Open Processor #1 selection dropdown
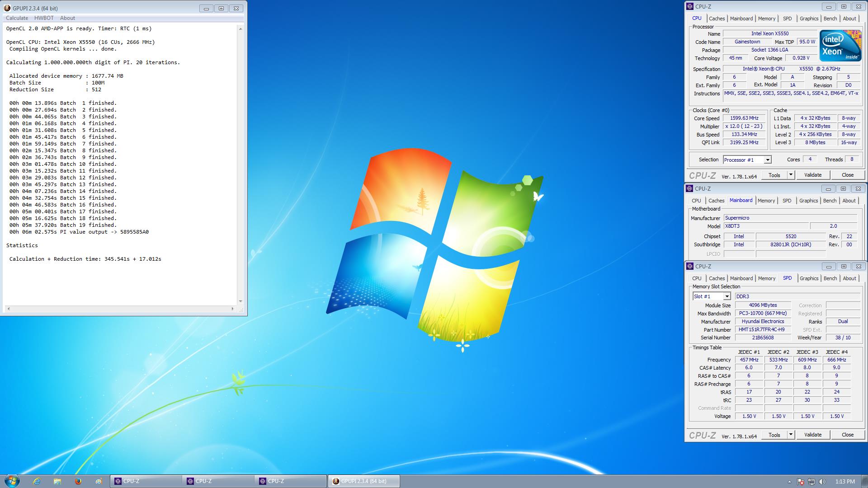This screenshot has width=868, height=488. pos(767,160)
